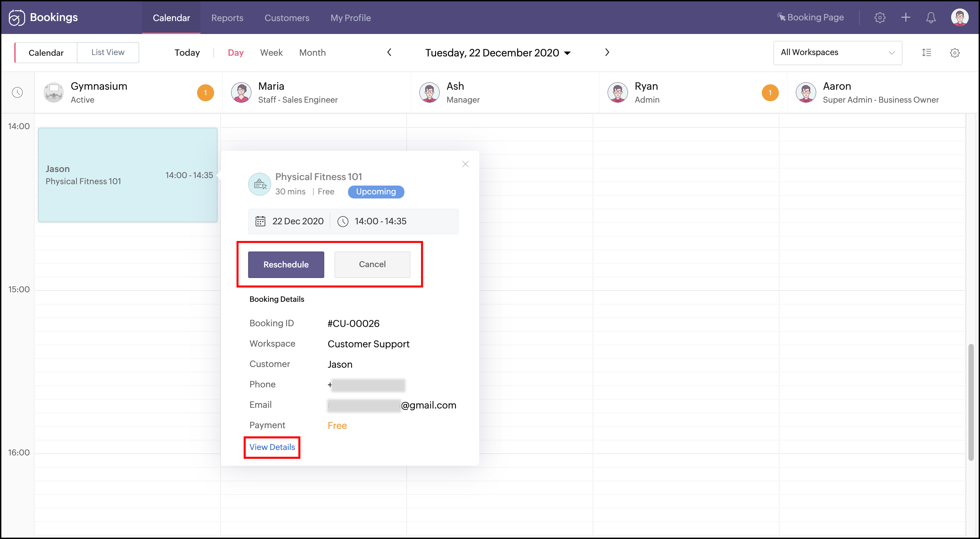Click the plus icon to add new
Screen dimensions: 980x539
(x=906, y=17)
